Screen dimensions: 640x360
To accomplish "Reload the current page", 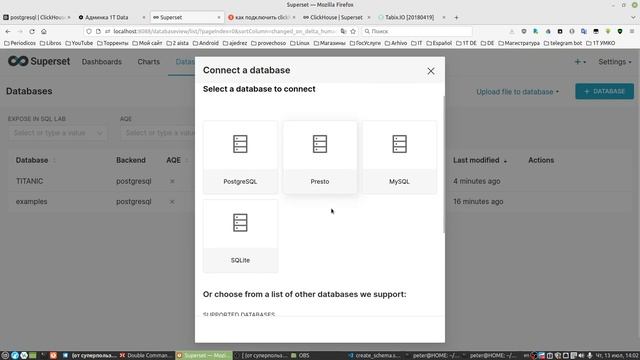I will click(32, 31).
